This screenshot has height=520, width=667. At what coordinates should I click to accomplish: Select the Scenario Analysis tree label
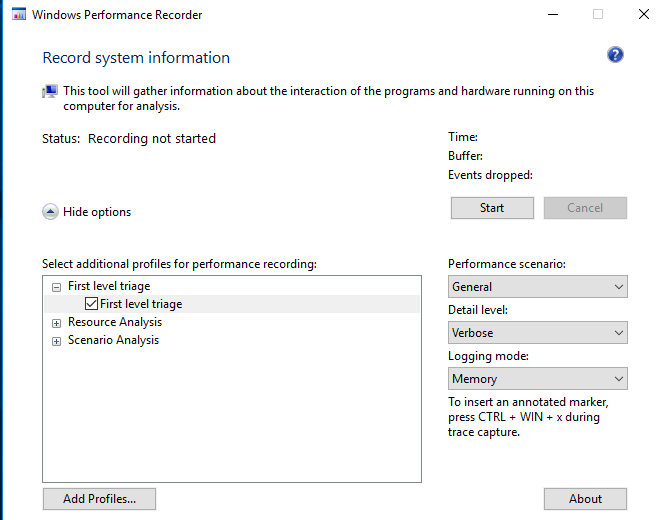click(113, 340)
